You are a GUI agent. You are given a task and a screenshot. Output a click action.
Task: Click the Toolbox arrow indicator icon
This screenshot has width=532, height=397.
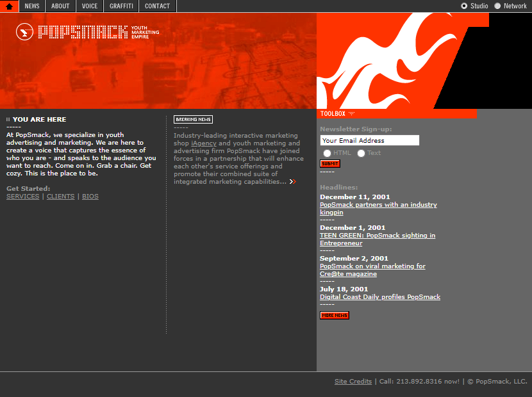click(351, 113)
